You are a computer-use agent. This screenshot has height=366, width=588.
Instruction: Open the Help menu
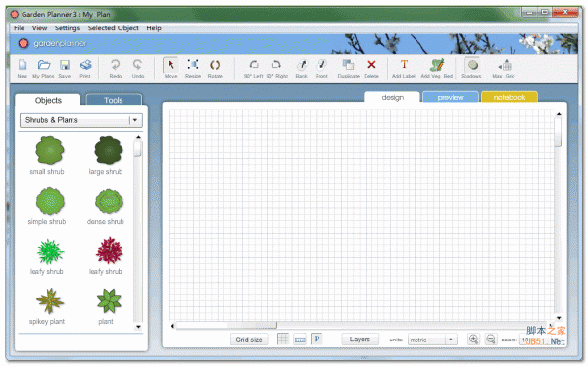point(154,28)
